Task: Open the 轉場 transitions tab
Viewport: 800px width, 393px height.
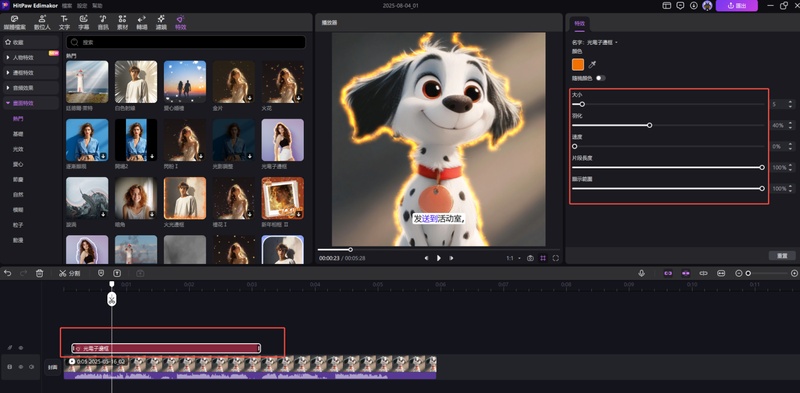Action: pyautogui.click(x=141, y=22)
